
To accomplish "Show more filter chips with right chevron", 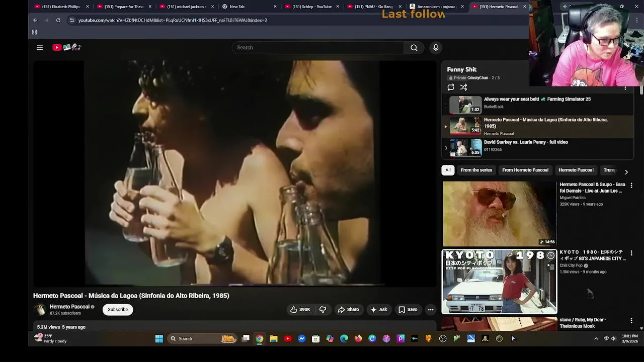I will 626,172.
